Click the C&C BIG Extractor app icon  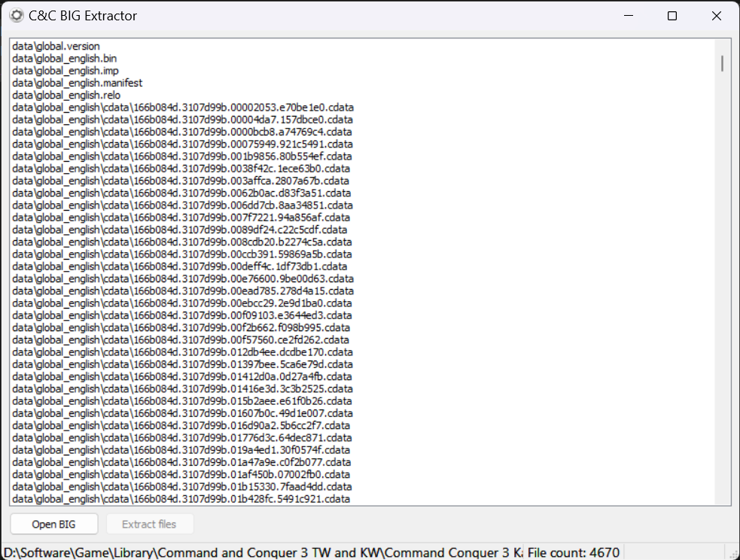point(16,15)
